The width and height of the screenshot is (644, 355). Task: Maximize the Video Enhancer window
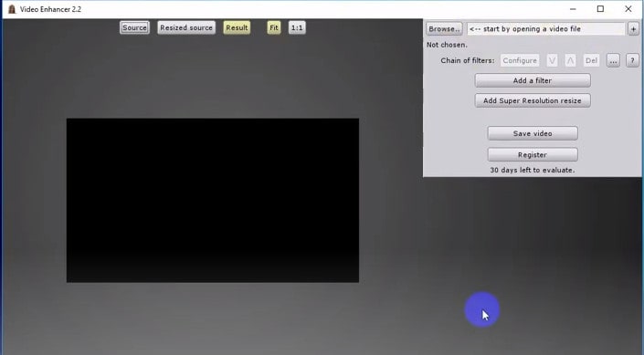[x=600, y=9]
